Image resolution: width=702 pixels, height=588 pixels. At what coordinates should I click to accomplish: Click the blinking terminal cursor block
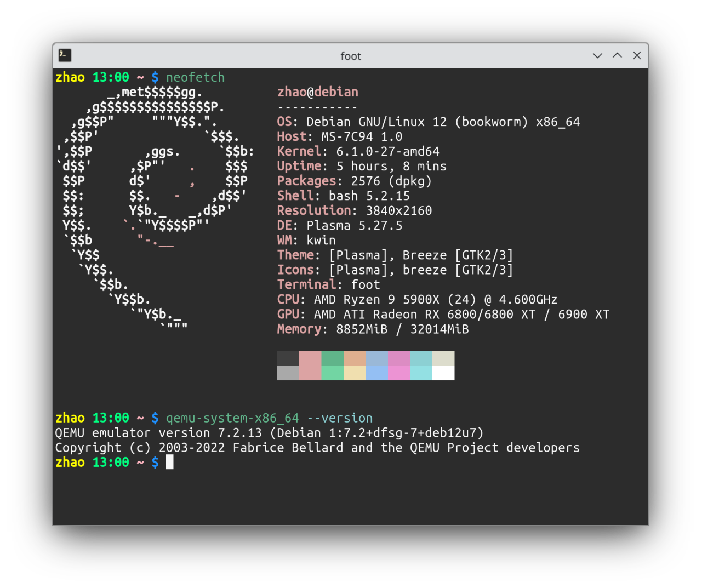(x=170, y=462)
